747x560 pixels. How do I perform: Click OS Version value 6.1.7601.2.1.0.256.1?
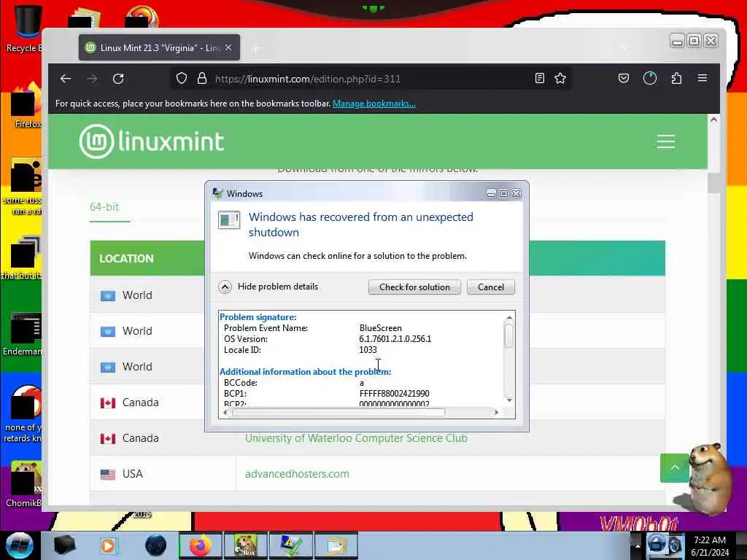point(395,339)
